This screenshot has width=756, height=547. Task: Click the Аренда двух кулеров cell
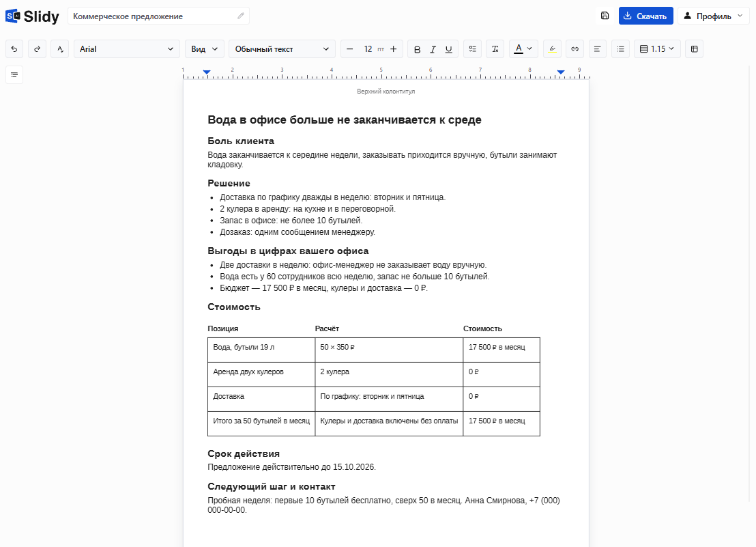pyautogui.click(x=261, y=374)
